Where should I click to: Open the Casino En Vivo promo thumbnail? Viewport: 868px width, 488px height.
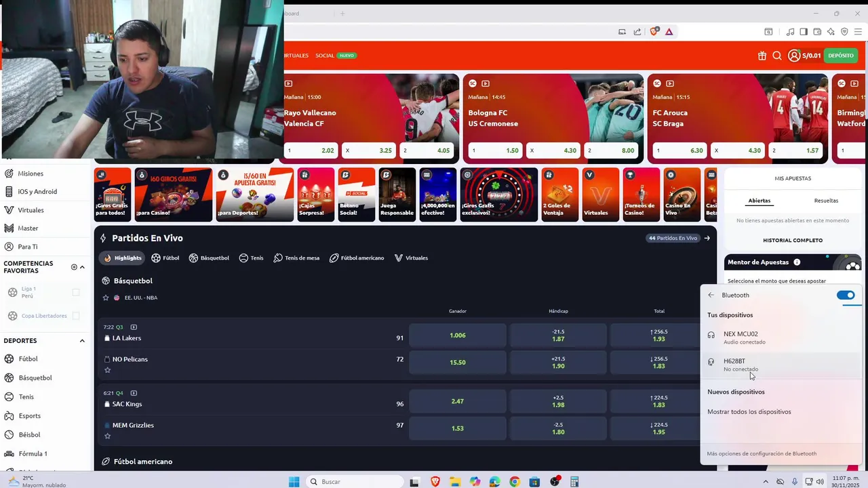coord(682,195)
